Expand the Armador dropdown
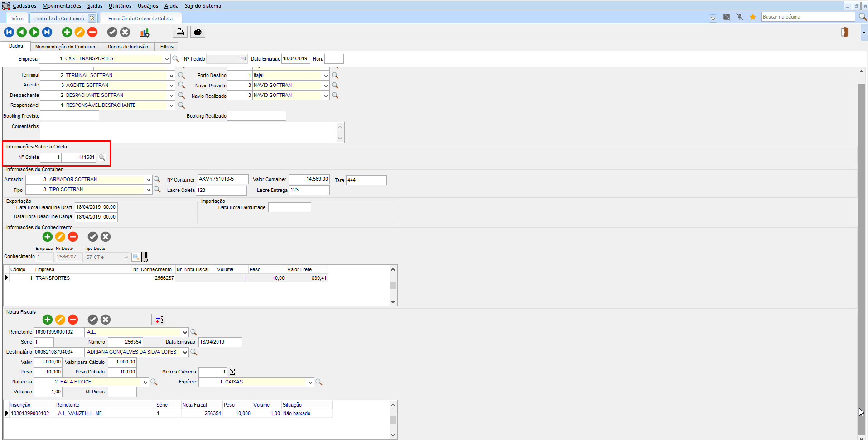The image size is (868, 440). (149, 180)
